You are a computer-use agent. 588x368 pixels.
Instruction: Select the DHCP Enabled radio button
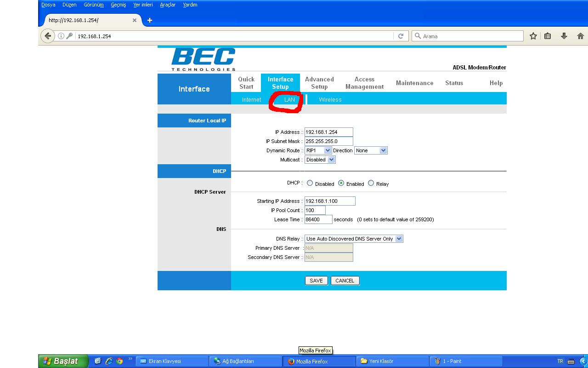pyautogui.click(x=341, y=183)
